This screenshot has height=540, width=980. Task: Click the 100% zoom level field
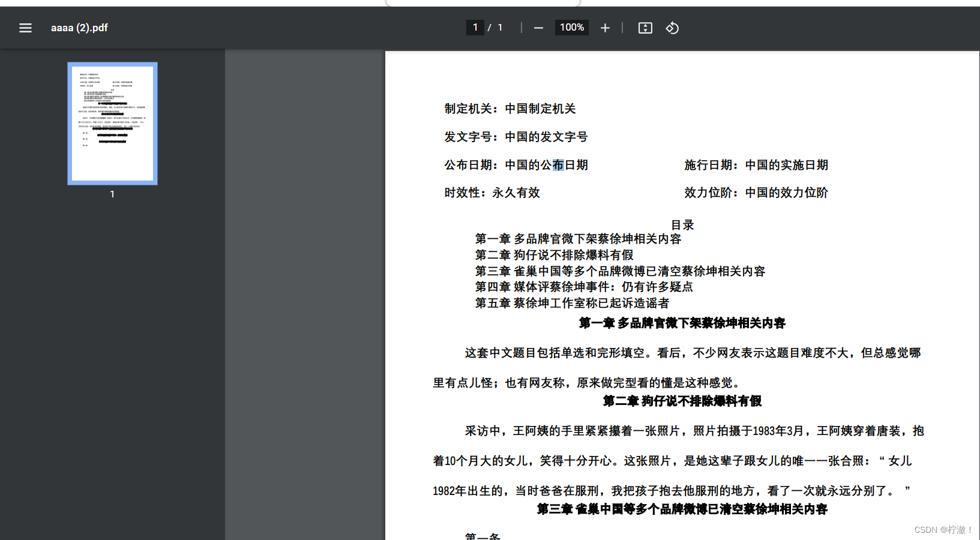click(x=572, y=28)
